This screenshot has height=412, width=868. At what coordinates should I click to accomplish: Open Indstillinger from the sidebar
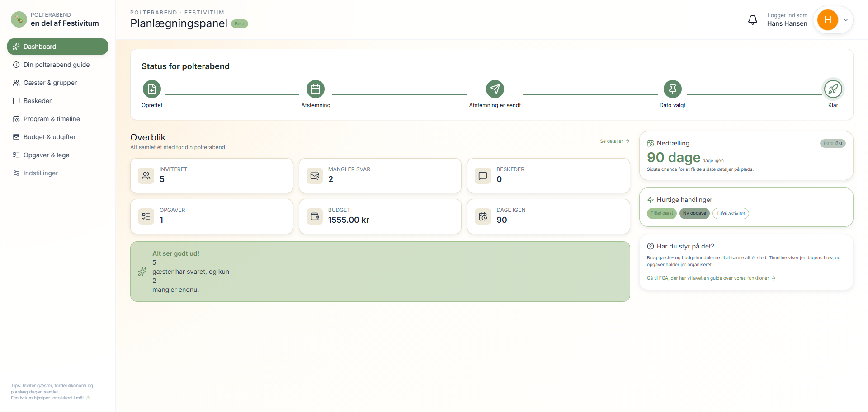point(41,173)
